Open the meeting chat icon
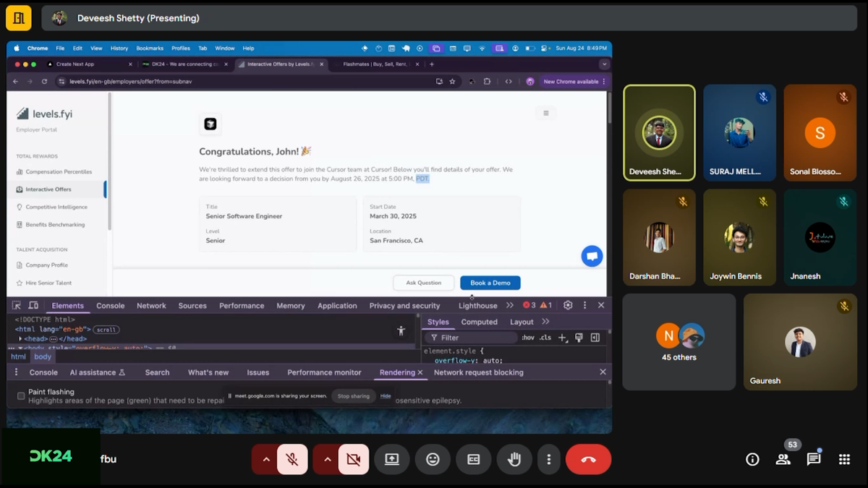 (814, 459)
